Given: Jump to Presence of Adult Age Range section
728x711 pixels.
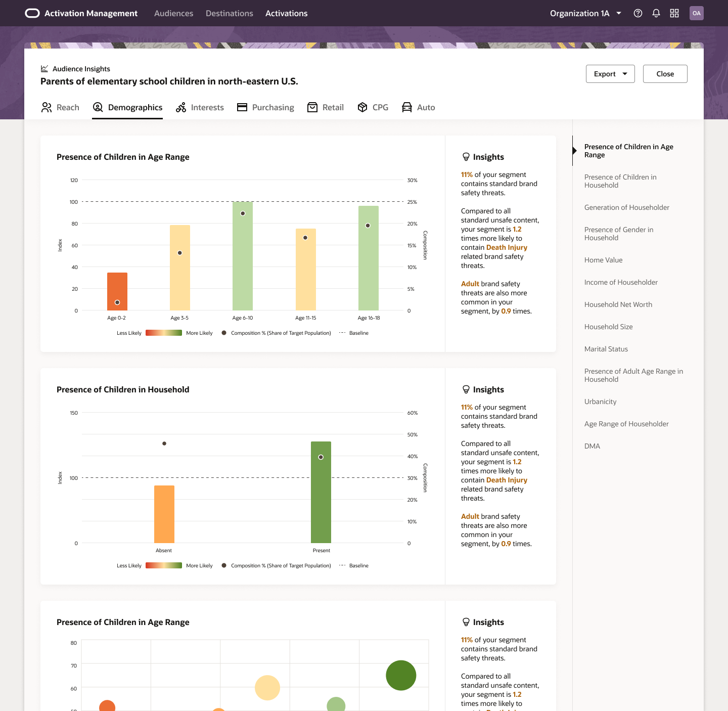Looking at the screenshot, I should click(633, 375).
